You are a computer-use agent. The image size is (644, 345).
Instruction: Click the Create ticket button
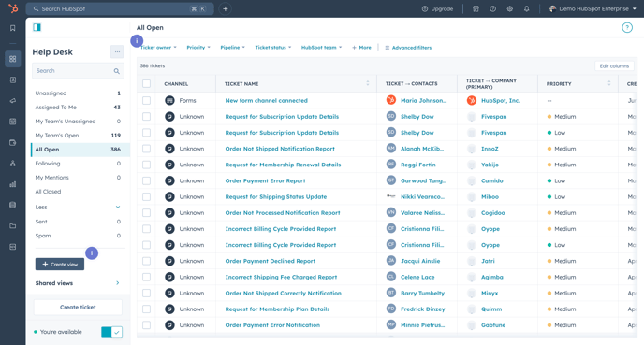[78, 307]
